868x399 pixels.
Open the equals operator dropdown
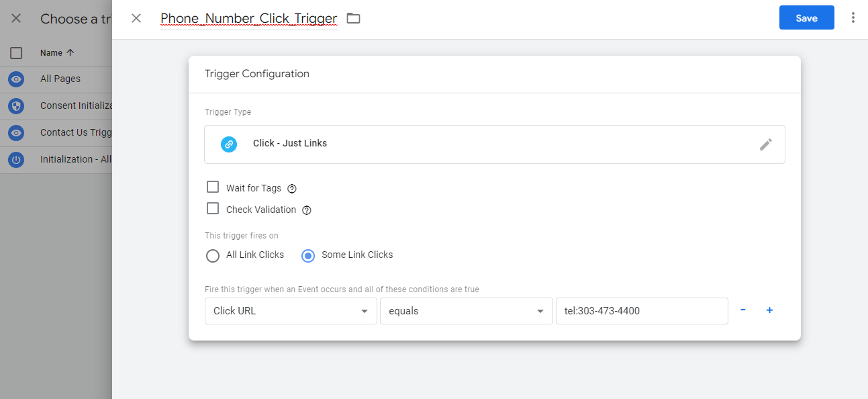[466, 311]
